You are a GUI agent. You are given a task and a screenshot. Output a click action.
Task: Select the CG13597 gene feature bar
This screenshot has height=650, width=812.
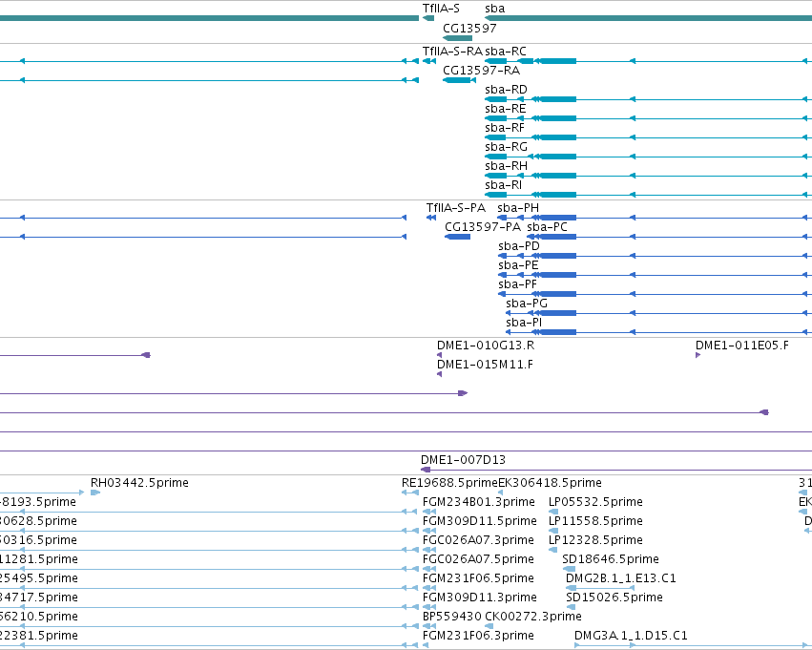458,38
